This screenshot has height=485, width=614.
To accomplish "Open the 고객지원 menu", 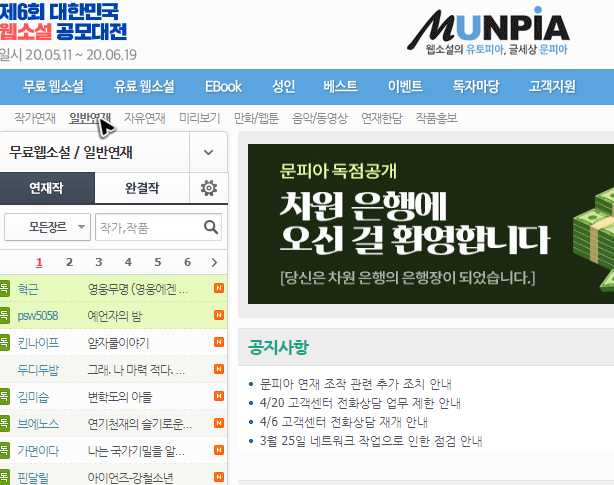I will click(552, 87).
